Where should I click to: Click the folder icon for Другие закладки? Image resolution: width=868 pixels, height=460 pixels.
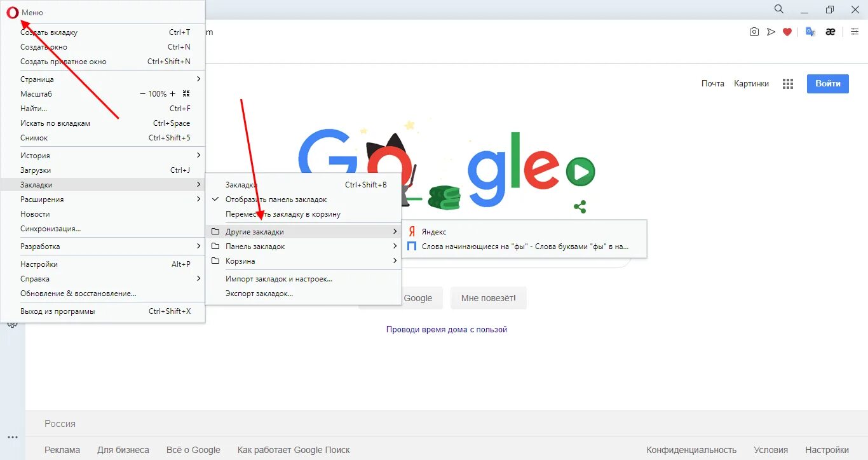tap(215, 232)
